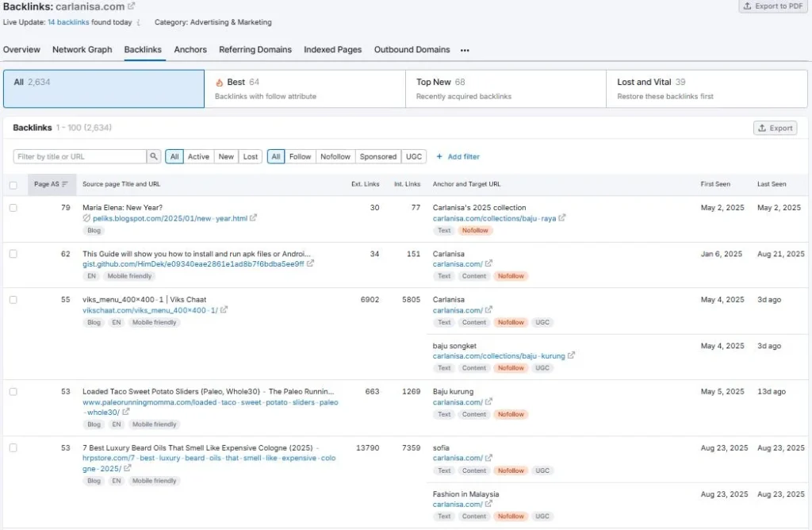Click Nofollow tag on Carlanisa's 2025 collection
The image size is (812, 530).
point(475,230)
